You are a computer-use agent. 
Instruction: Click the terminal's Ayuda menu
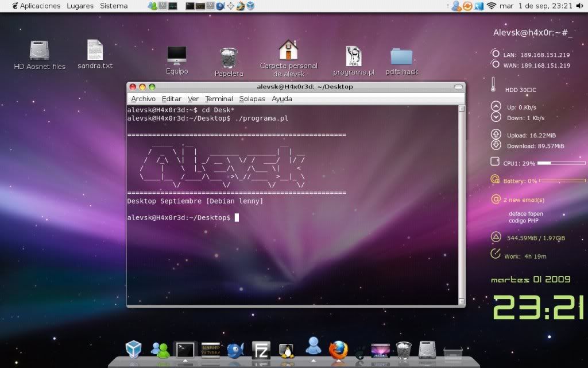point(281,99)
